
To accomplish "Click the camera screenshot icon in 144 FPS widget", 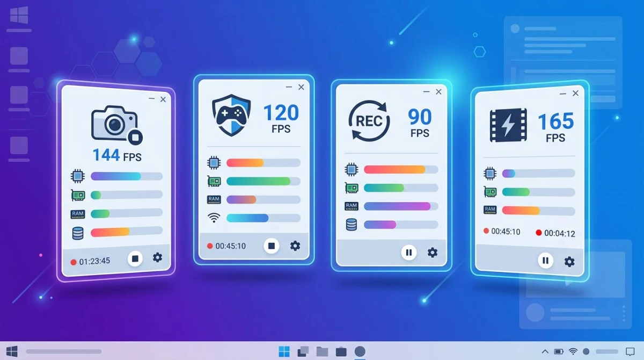I will [117, 125].
